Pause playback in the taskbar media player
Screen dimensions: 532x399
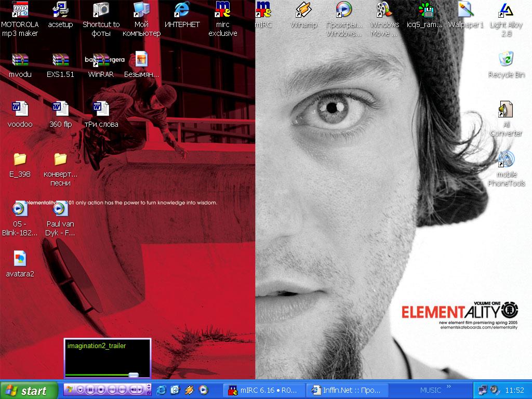pos(90,390)
